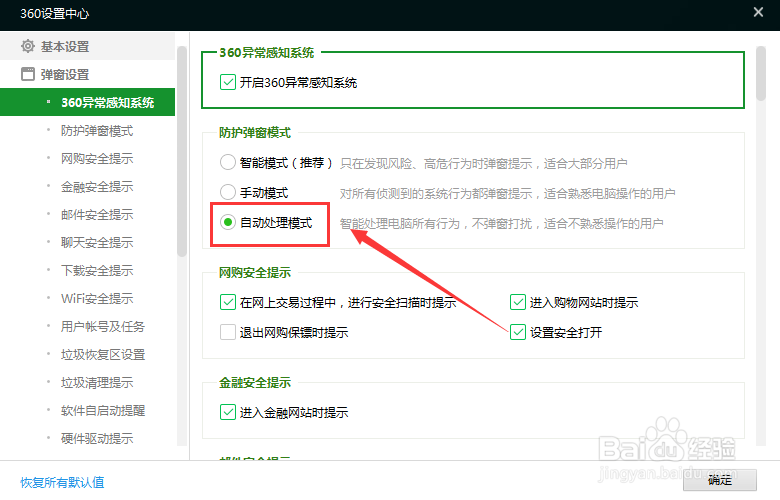
Task: Select 智能模式（推荐） radio button
Action: [228, 162]
